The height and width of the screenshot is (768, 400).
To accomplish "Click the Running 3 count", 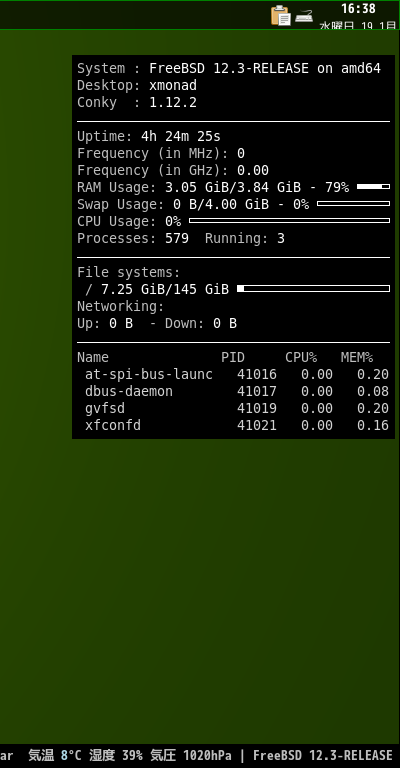I will (245, 239).
